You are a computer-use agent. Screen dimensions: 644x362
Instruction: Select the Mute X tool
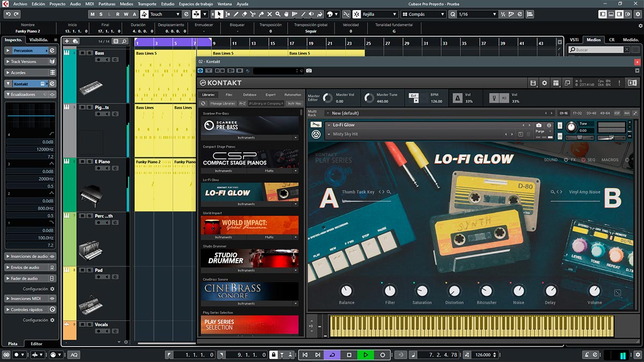[x=269, y=14]
